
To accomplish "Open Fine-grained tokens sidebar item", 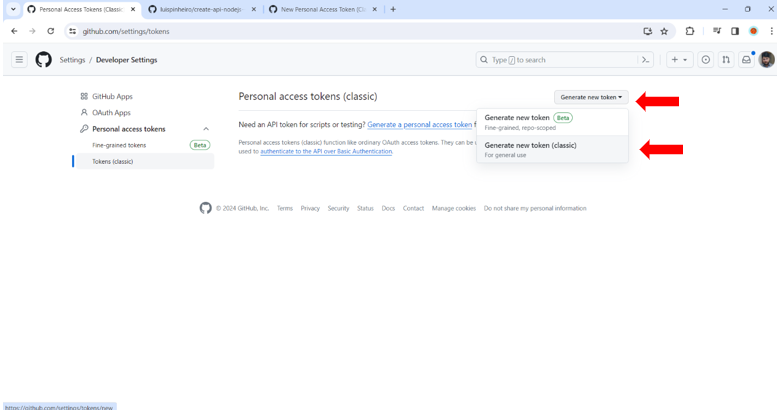I will coord(119,145).
